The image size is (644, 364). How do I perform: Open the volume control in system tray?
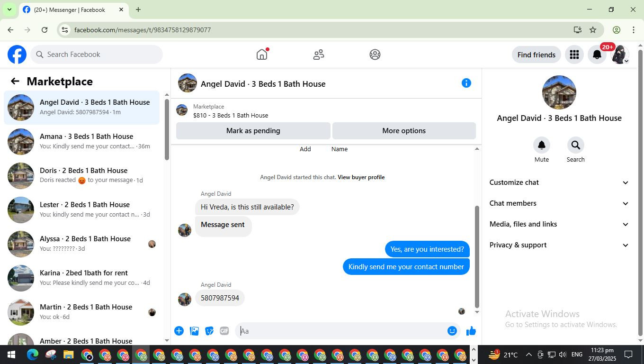[x=563, y=355]
